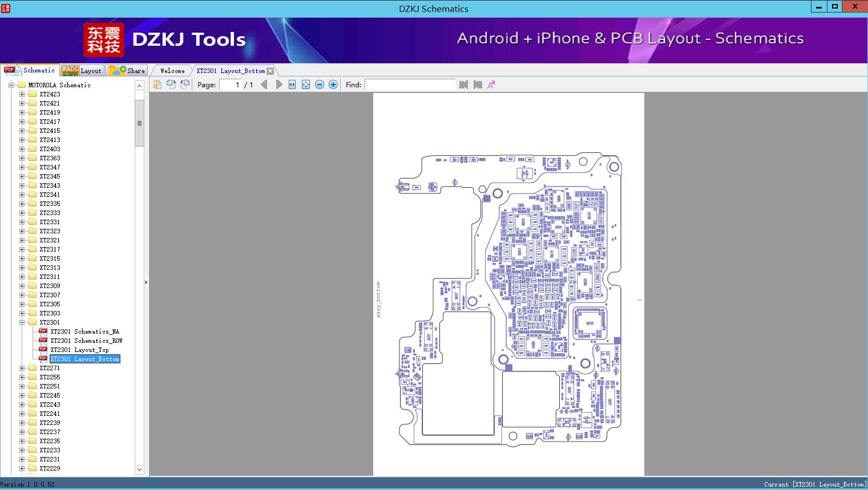Click the XT2301 Layout_Top PDF icon
The height and width of the screenshot is (490, 868).
coord(43,350)
